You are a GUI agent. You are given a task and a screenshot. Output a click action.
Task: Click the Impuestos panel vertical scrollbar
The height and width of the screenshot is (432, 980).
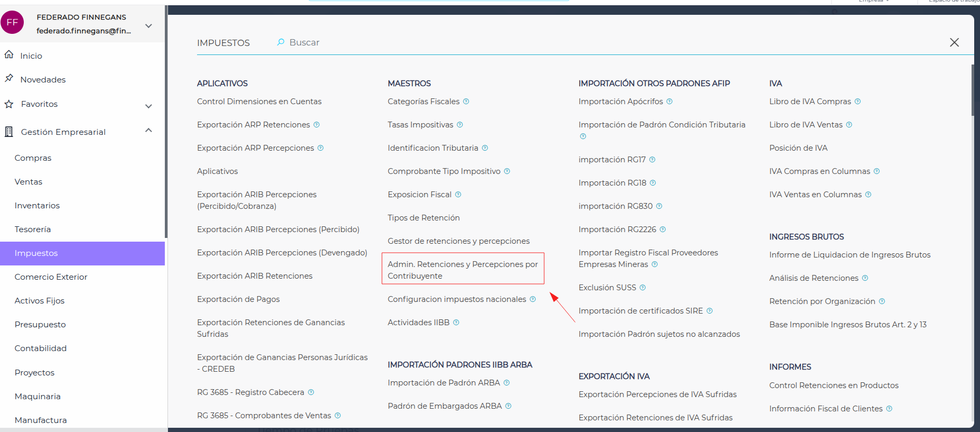[x=972, y=90]
